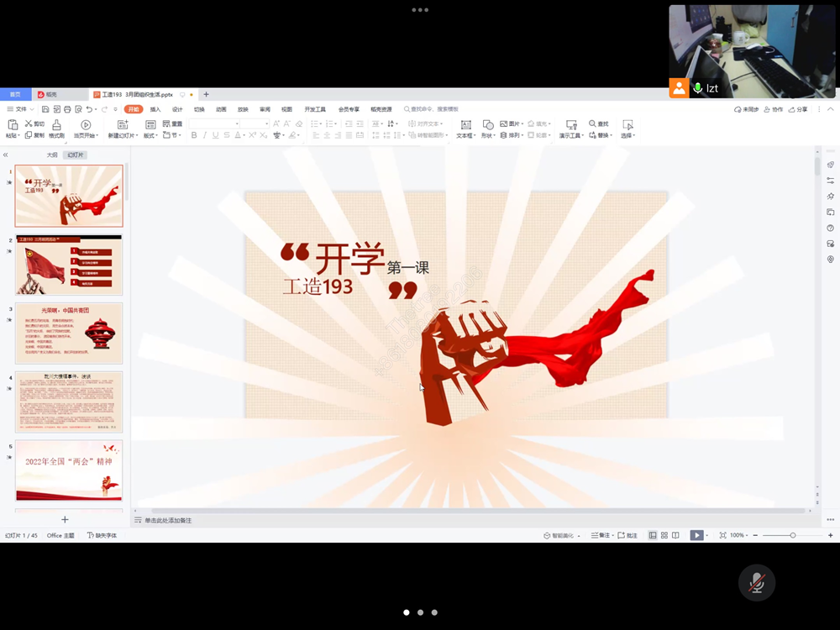Open the Insert (插入) ribbon tab

(155, 109)
